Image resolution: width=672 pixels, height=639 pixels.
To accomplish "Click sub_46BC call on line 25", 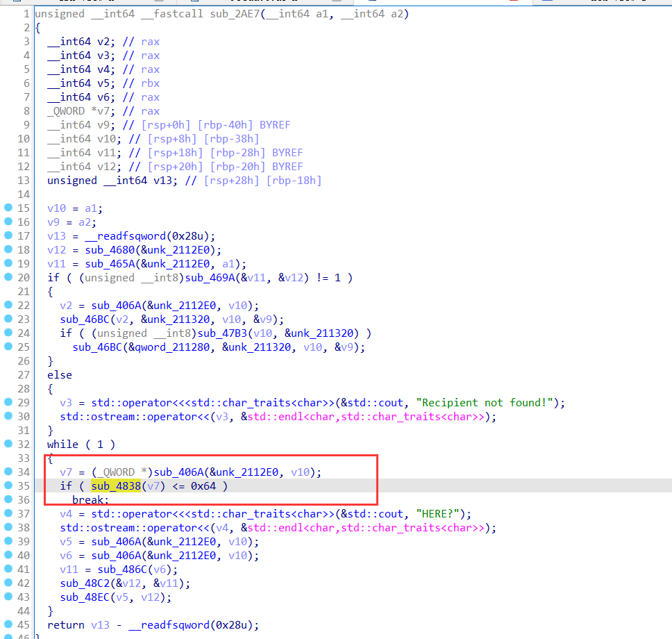I will [97, 347].
